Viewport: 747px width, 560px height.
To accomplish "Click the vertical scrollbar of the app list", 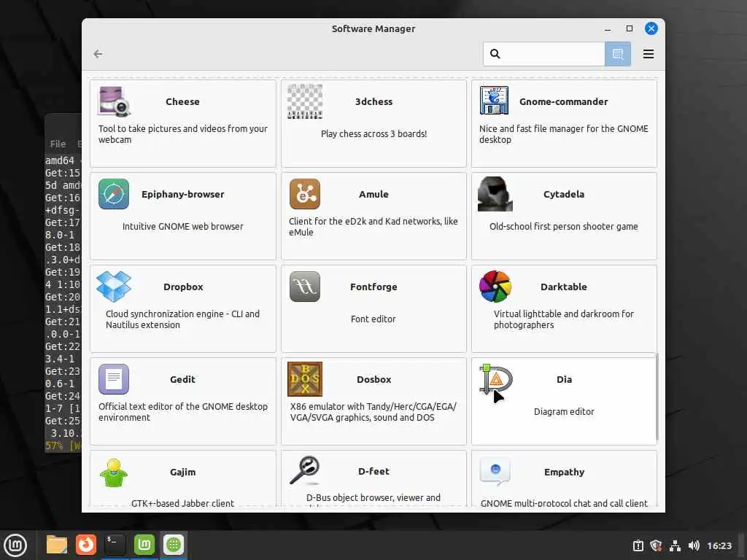I will 657,397.
